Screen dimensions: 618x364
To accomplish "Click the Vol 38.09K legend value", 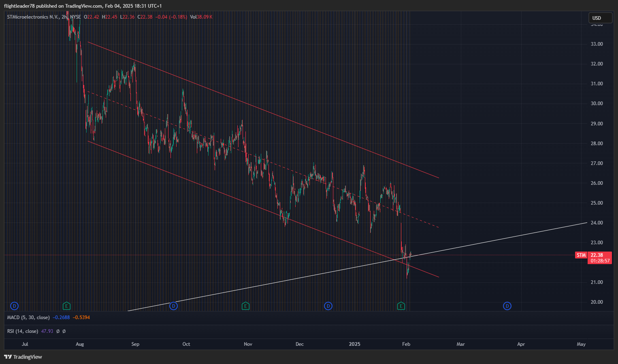I will 201,17.
